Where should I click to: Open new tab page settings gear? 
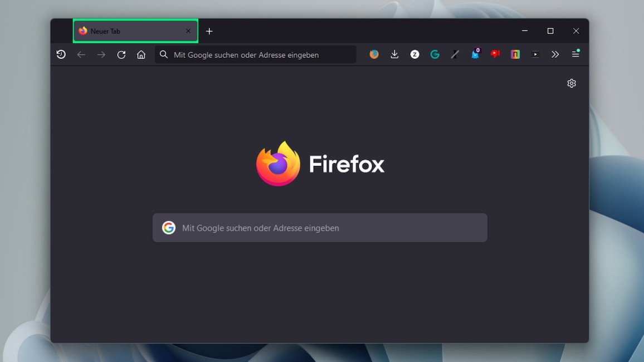click(572, 84)
